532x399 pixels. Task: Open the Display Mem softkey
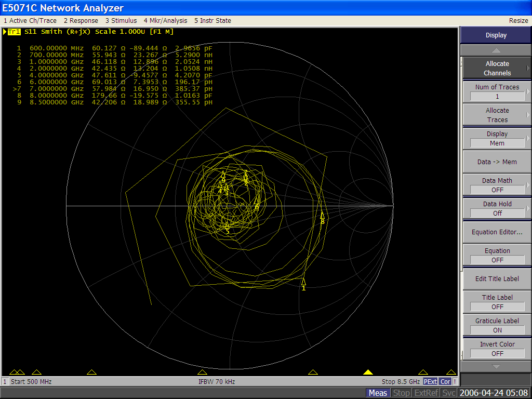(x=497, y=138)
